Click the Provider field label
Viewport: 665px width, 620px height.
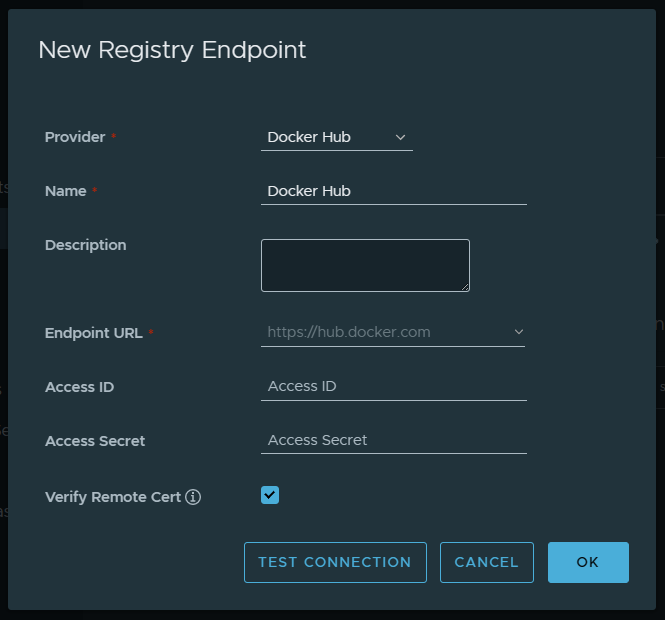(x=75, y=137)
